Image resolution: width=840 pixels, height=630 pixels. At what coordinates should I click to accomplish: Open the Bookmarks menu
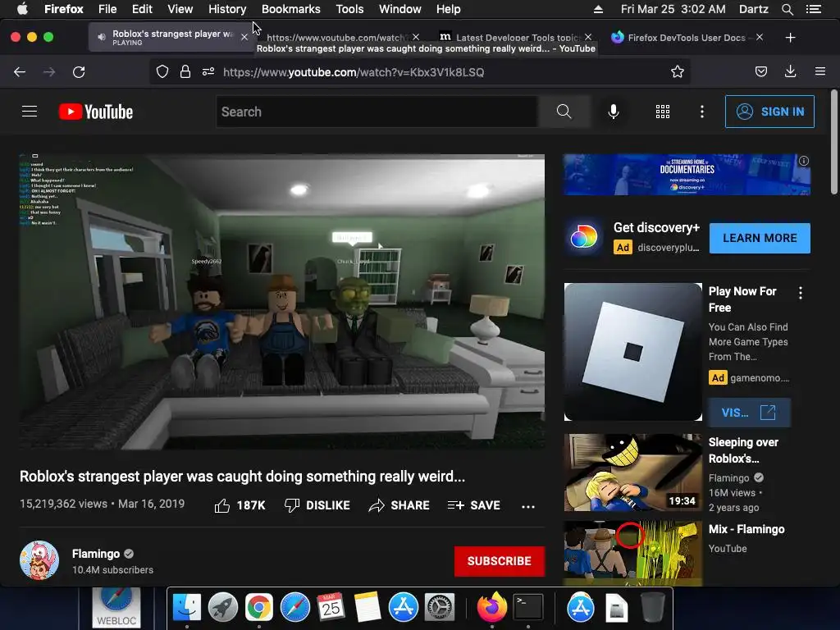(x=291, y=9)
